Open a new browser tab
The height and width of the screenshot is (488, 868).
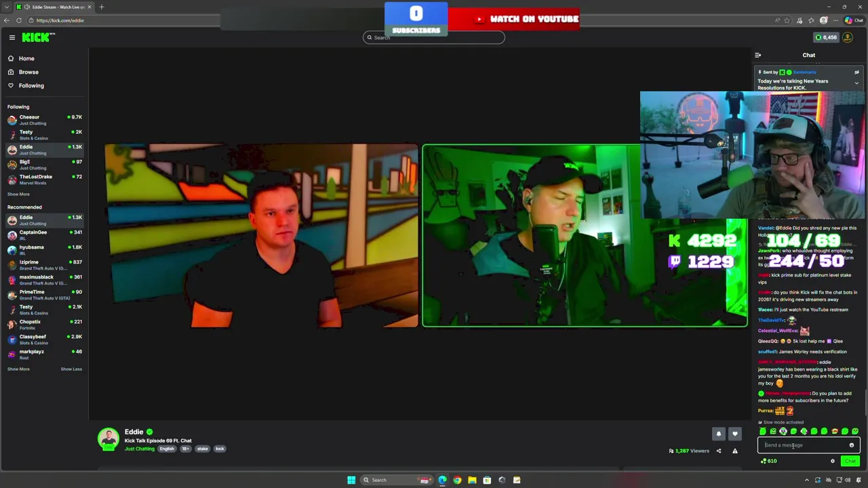click(102, 7)
